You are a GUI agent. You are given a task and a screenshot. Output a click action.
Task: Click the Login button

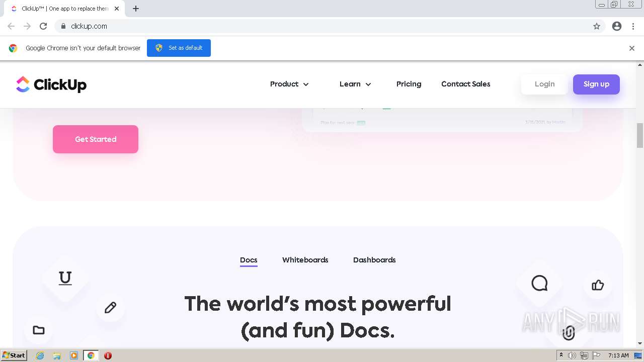(x=544, y=84)
